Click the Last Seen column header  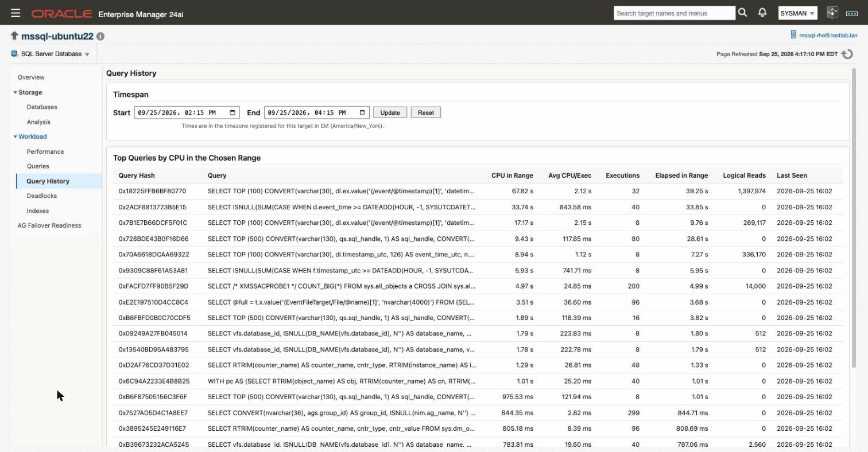[x=792, y=176]
